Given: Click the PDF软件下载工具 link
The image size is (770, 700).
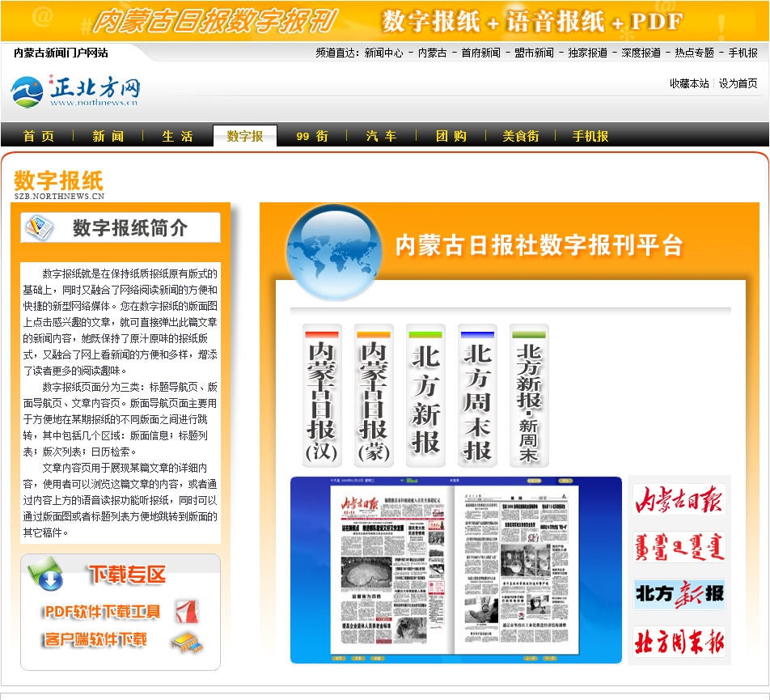Looking at the screenshot, I should (x=103, y=612).
